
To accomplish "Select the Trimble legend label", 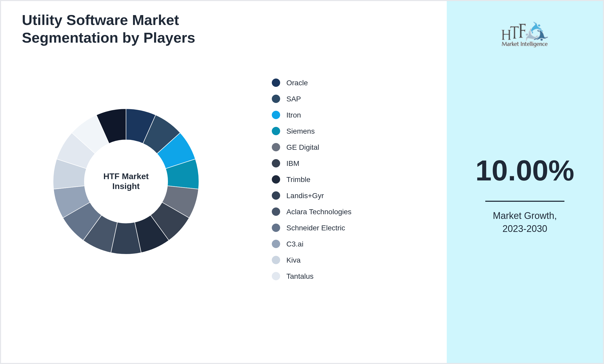I will pos(298,179).
